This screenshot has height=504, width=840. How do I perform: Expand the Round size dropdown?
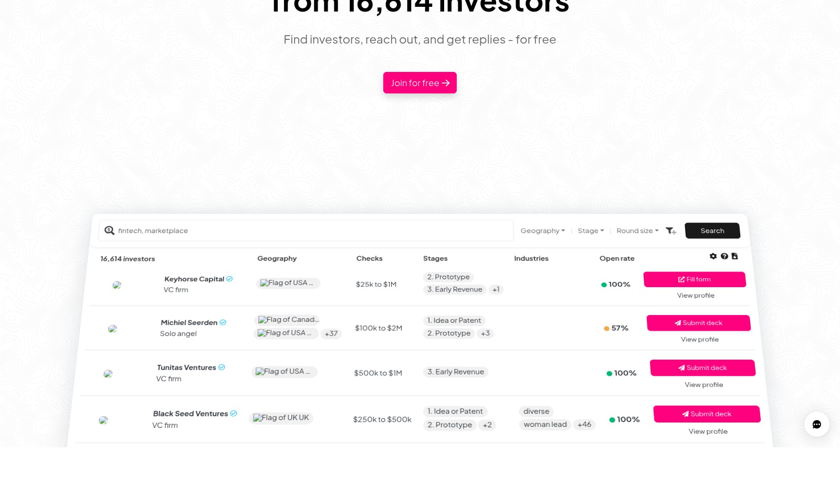[637, 230]
